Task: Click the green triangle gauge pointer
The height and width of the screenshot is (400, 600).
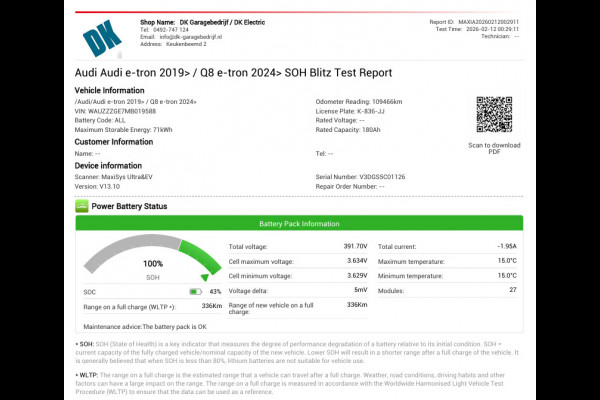Action: pyautogui.click(x=206, y=277)
